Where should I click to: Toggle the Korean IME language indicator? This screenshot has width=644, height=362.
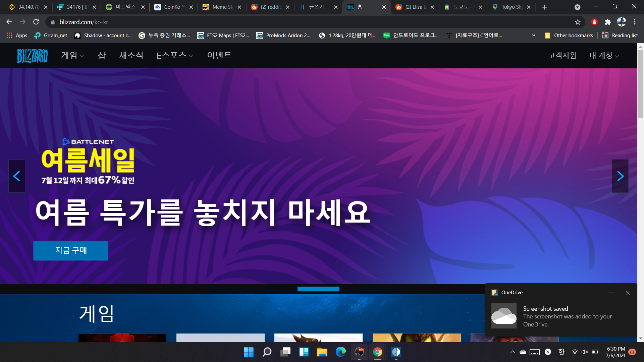(561, 352)
